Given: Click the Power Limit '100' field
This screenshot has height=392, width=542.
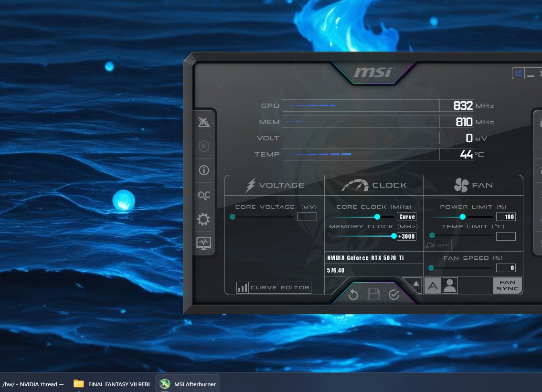Looking at the screenshot, I should pos(506,217).
